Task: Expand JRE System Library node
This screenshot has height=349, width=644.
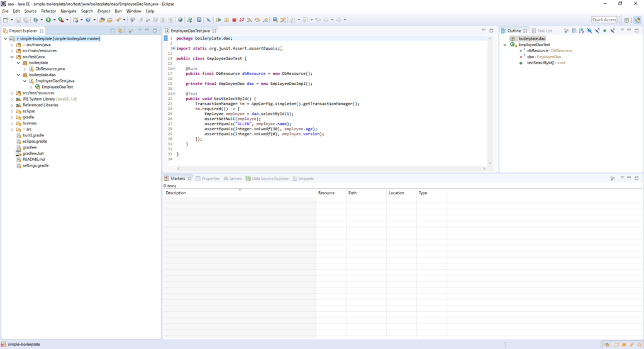Action: [12, 99]
